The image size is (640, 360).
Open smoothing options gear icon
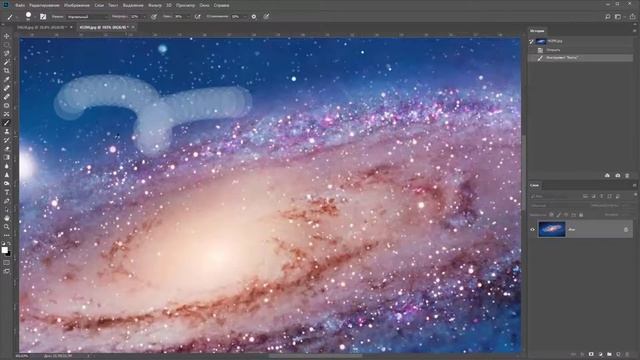[x=253, y=17]
